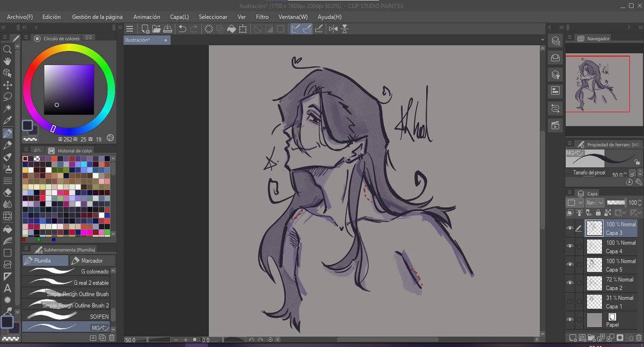Open the Edición menu
Viewport: 644px width, 347px height.
pos(52,17)
